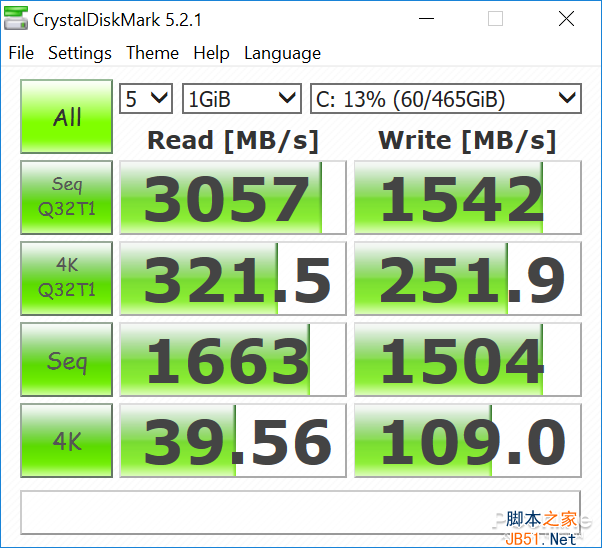Run all benchmarks with the All button
This screenshot has height=548, width=602.
66,116
